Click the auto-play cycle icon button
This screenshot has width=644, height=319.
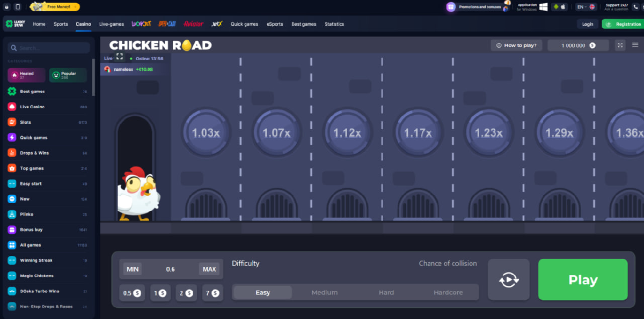pyautogui.click(x=508, y=280)
